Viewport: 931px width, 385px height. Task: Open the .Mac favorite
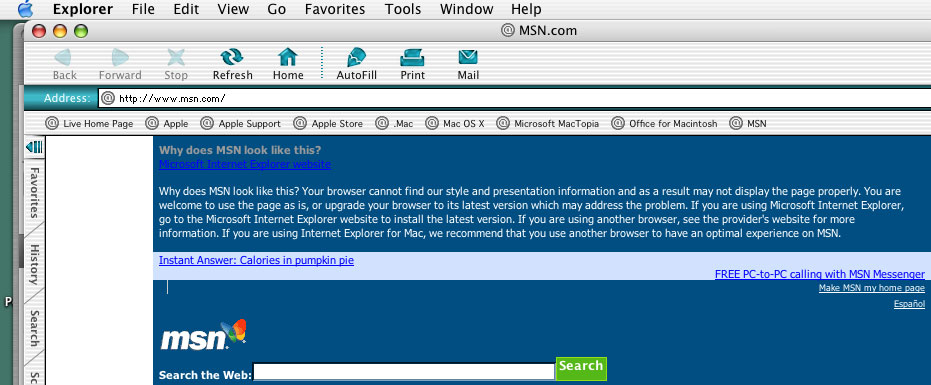(394, 124)
